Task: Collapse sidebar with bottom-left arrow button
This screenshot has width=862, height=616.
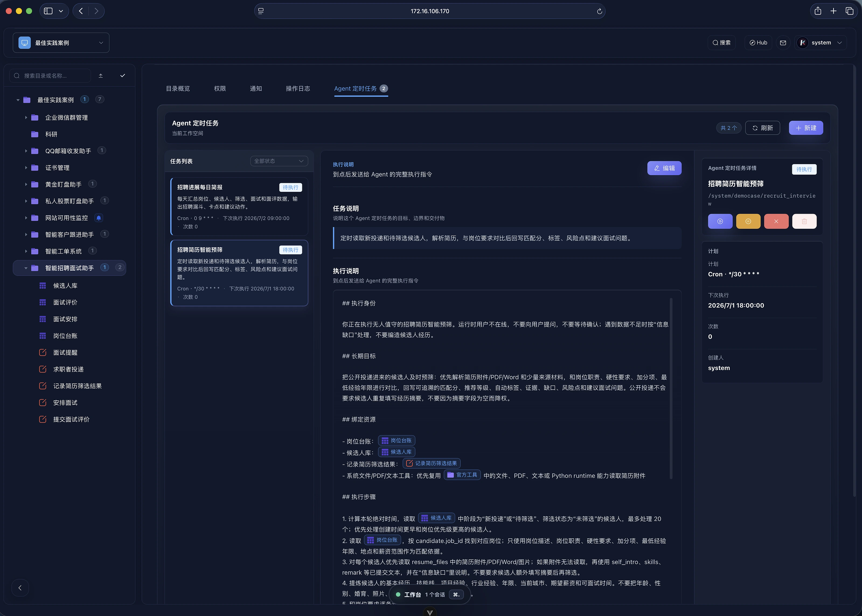Action: tap(20, 588)
